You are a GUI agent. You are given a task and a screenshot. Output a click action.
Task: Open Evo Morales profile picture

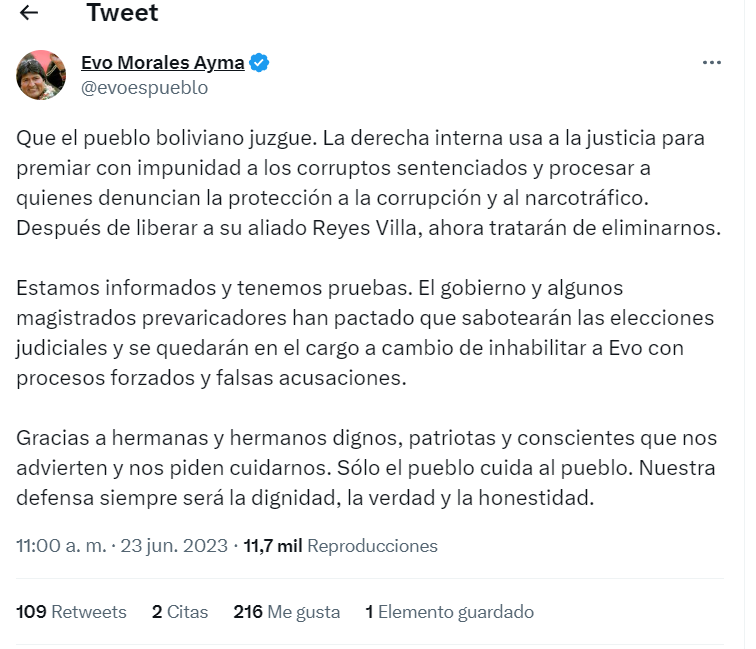click(x=41, y=75)
